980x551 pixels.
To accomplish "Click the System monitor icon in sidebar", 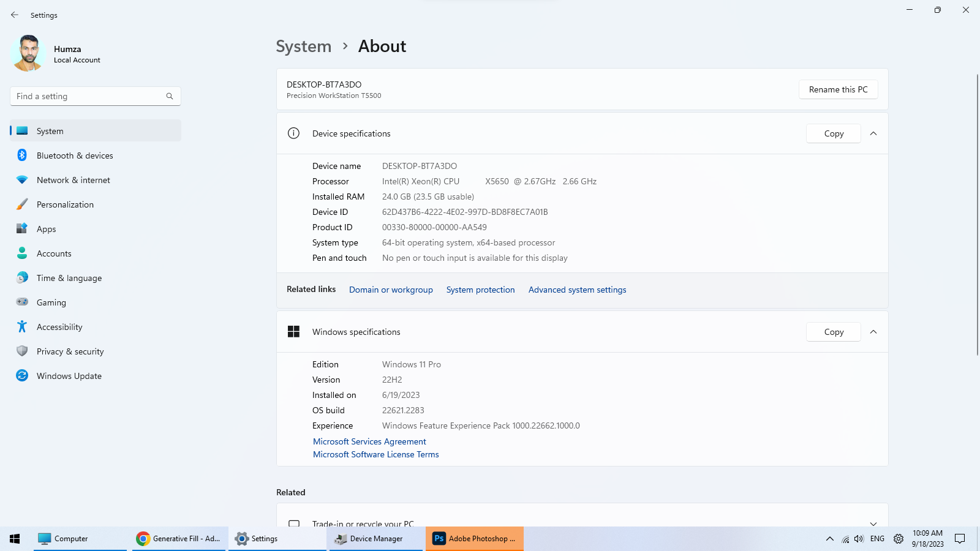I will coord(22,130).
